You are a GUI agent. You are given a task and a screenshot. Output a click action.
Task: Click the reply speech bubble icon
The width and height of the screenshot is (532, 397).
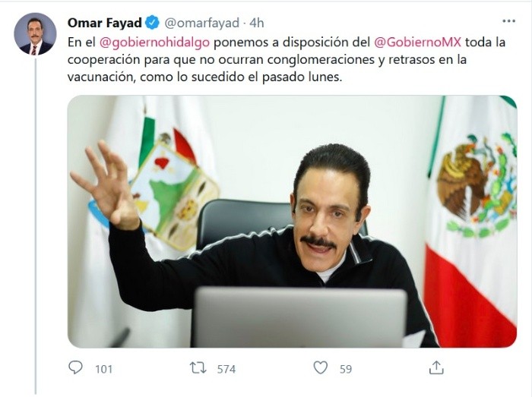coord(75,367)
